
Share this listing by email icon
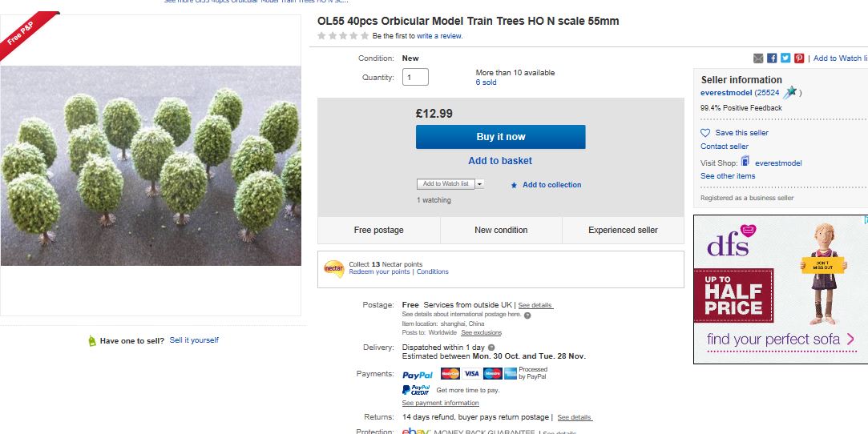(758, 58)
